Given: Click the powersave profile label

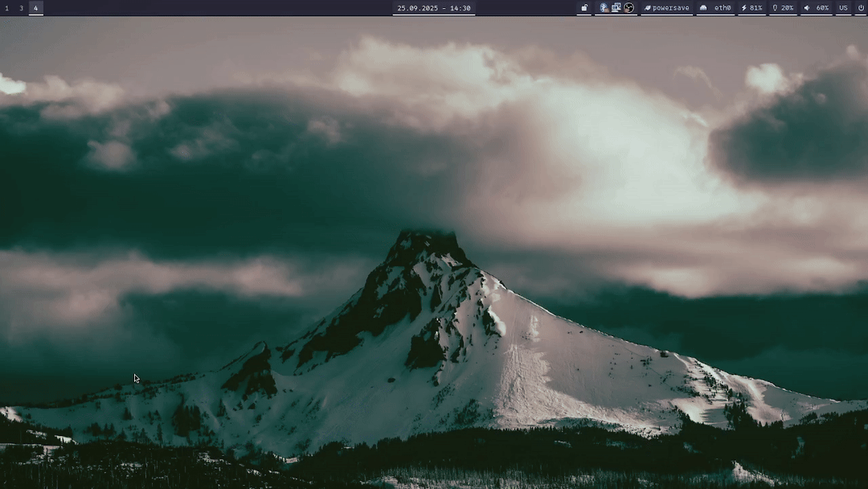Looking at the screenshot, I should [670, 8].
